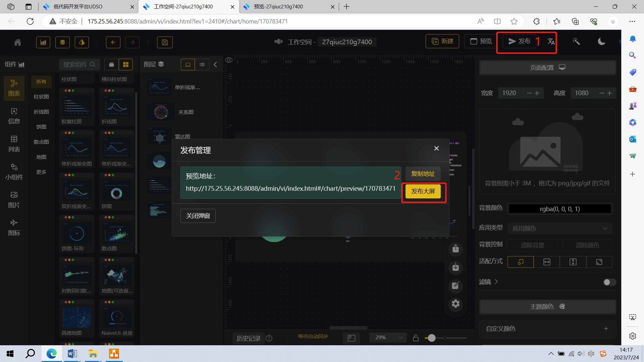
Task: Open Word from the Windows taskbar
Action: [x=72, y=354]
